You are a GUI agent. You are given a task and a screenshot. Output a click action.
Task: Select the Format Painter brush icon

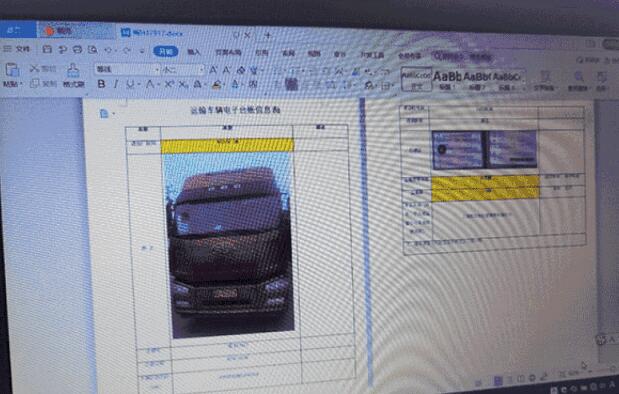pos(73,71)
